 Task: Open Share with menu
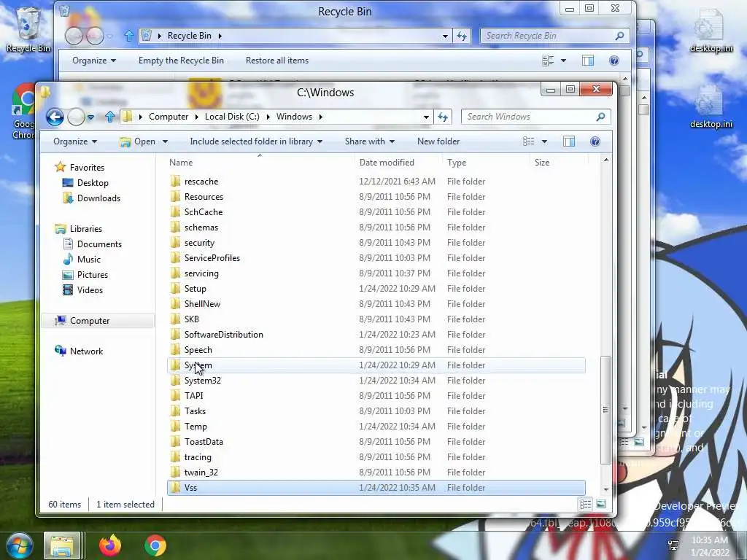click(x=370, y=141)
